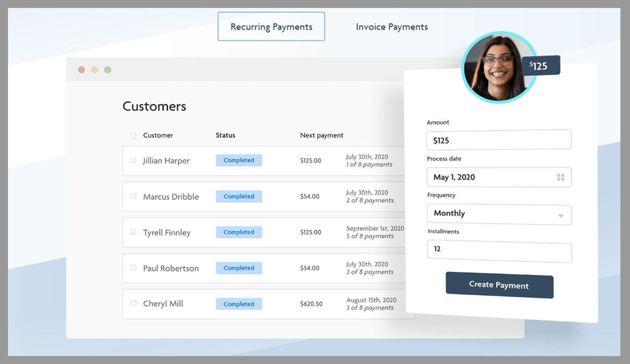Image resolution: width=630 pixels, height=364 pixels.
Task: Expand the Frequency Monthly dropdown arrow
Action: tap(560, 216)
